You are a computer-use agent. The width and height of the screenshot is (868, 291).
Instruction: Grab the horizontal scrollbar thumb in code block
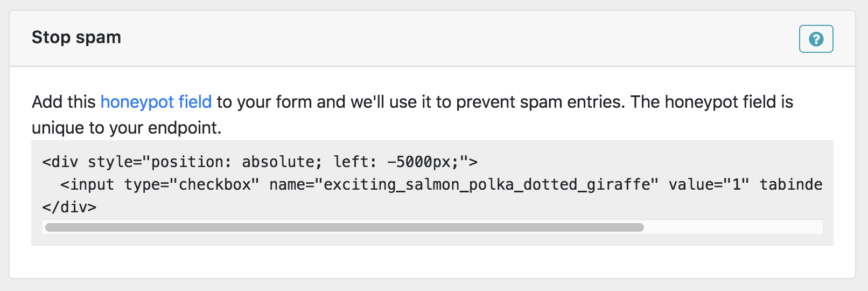tap(345, 227)
